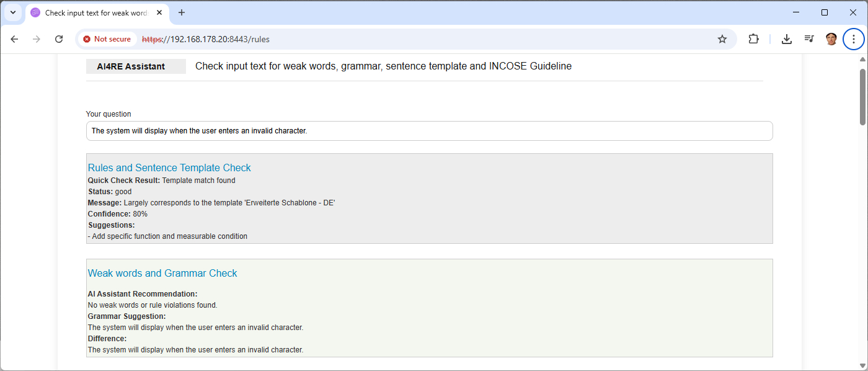Image resolution: width=868 pixels, height=371 pixels.
Task: Bookmark this page using the star icon
Action: click(722, 38)
